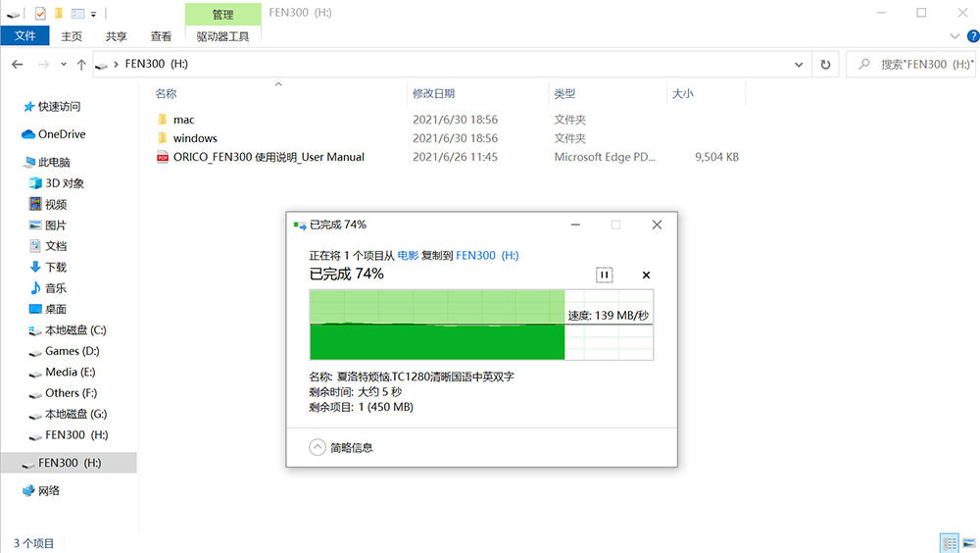Open Quick Access toolbar customize dropdown
Viewport: 980px width, 553px height.
[93, 14]
